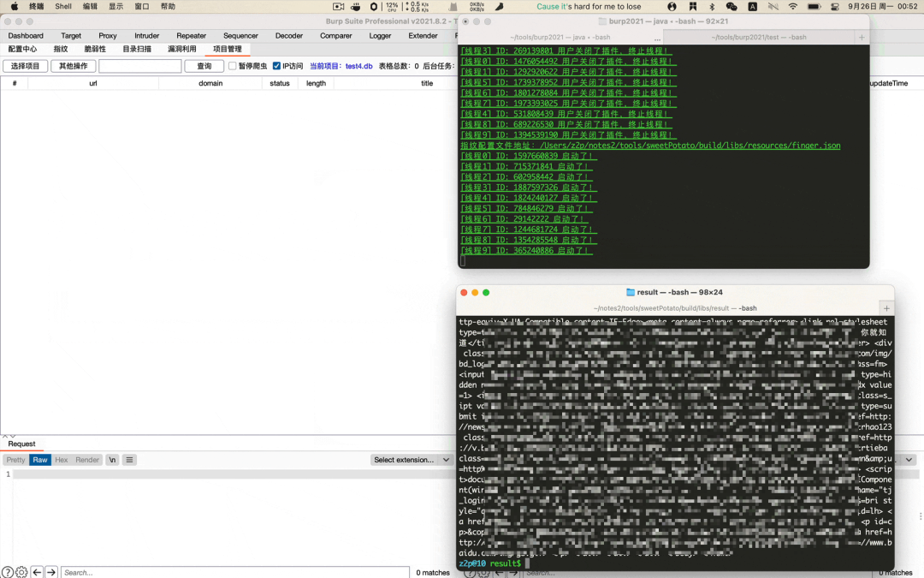924x578 pixels.
Task: Click the bookmark-shaped menu bar icon
Action: (x=692, y=7)
